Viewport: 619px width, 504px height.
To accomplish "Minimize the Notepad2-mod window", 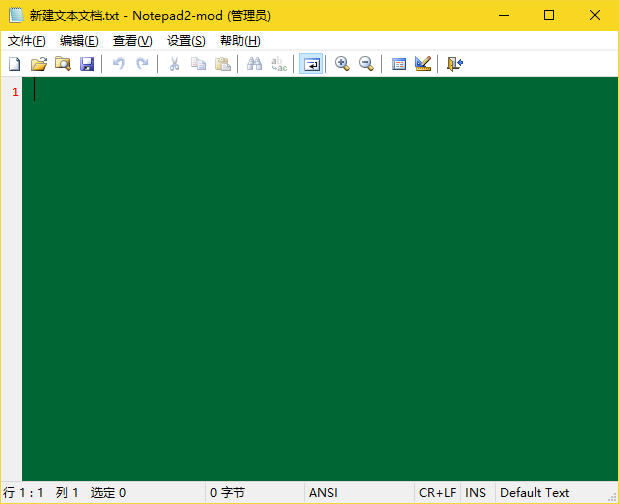I will click(504, 15).
